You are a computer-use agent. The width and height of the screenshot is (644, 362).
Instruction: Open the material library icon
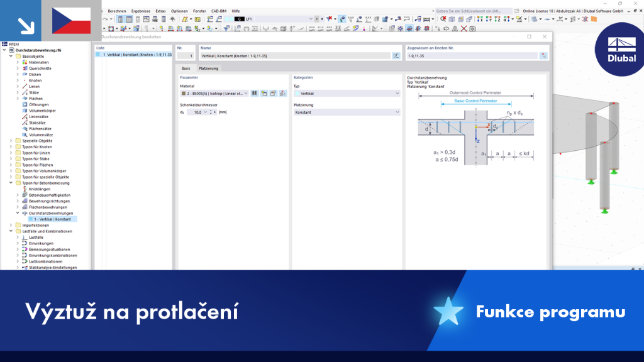tap(255, 94)
